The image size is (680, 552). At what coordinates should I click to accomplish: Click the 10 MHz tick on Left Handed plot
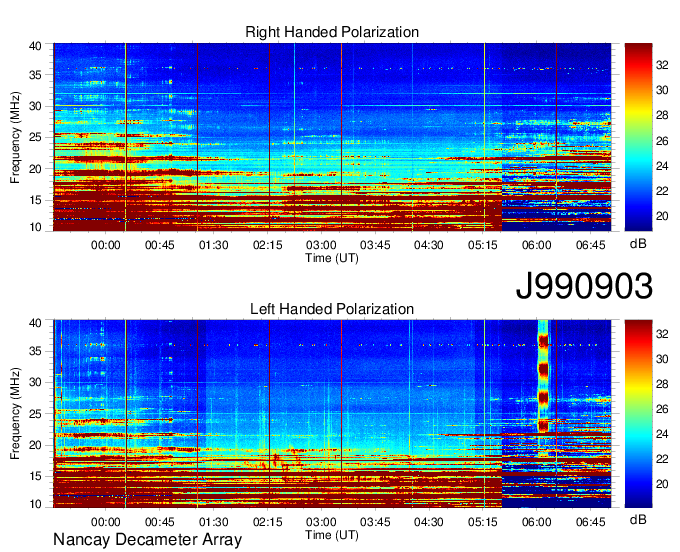point(36,504)
